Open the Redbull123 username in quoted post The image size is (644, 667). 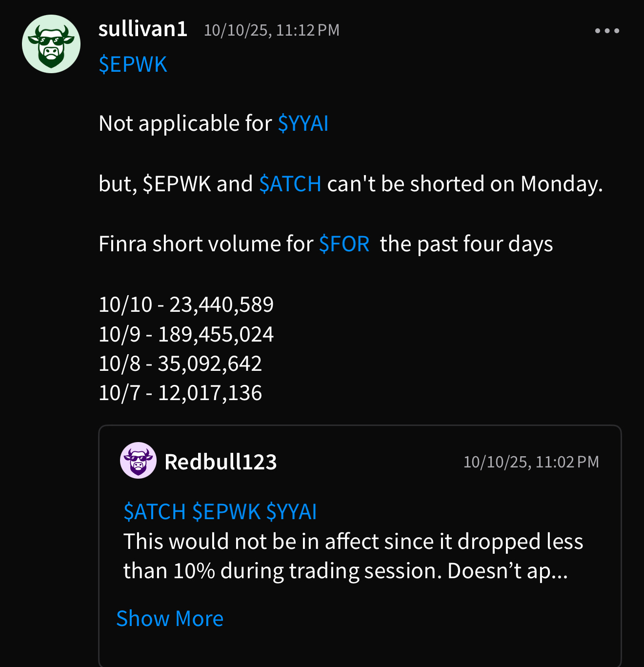tap(221, 462)
